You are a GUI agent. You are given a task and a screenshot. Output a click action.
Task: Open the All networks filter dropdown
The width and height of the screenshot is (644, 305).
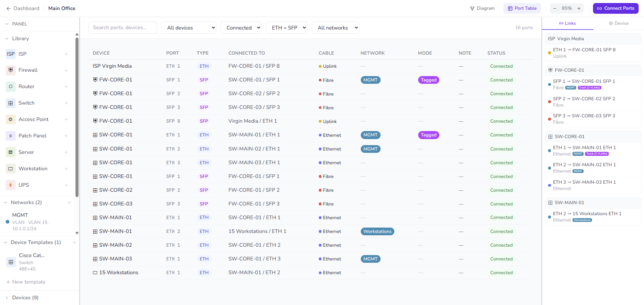coord(336,28)
